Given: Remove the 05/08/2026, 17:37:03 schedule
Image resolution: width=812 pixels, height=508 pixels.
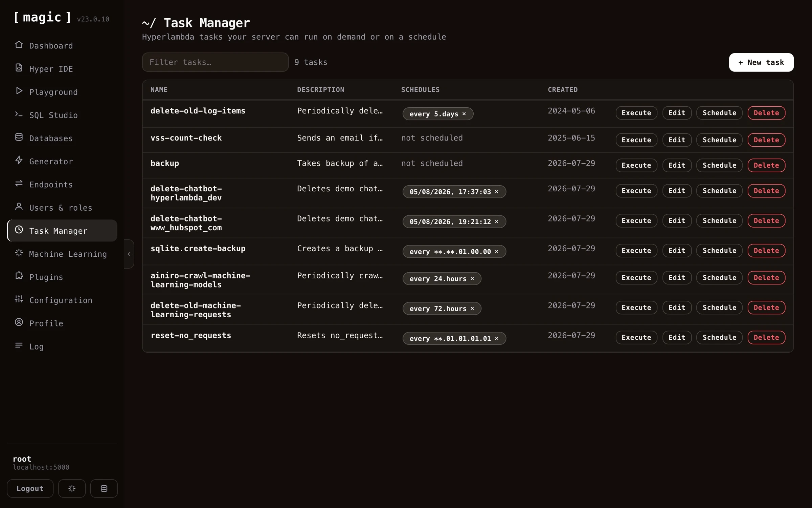Looking at the screenshot, I should point(497,192).
